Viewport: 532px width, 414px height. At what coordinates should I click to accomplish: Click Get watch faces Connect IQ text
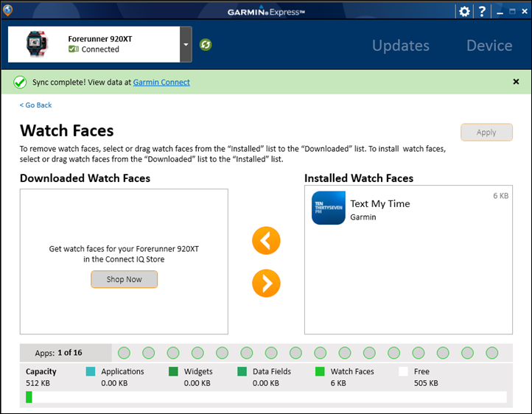(x=125, y=254)
